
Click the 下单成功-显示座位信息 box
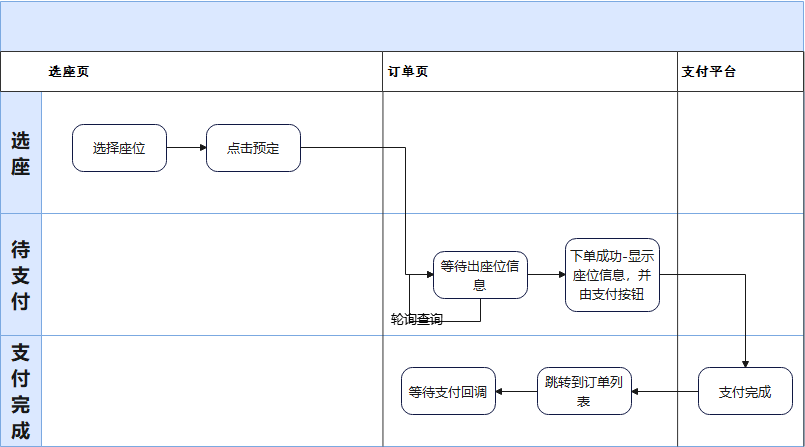coord(612,275)
